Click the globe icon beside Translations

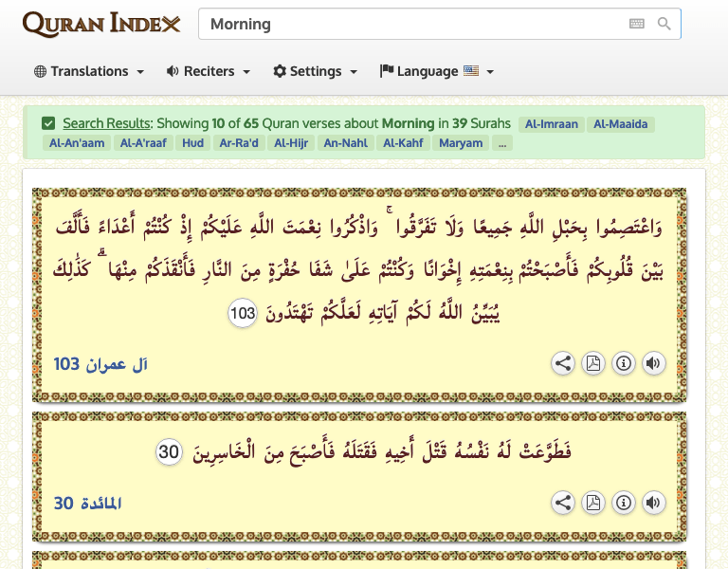(x=40, y=71)
